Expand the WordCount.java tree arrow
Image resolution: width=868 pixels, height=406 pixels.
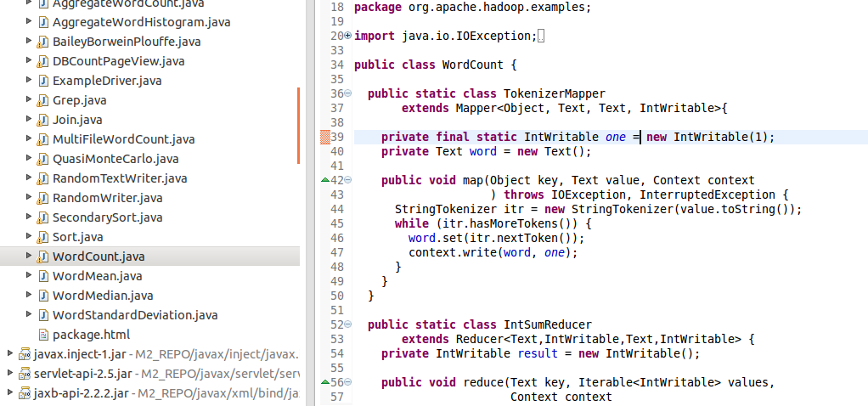click(x=29, y=257)
